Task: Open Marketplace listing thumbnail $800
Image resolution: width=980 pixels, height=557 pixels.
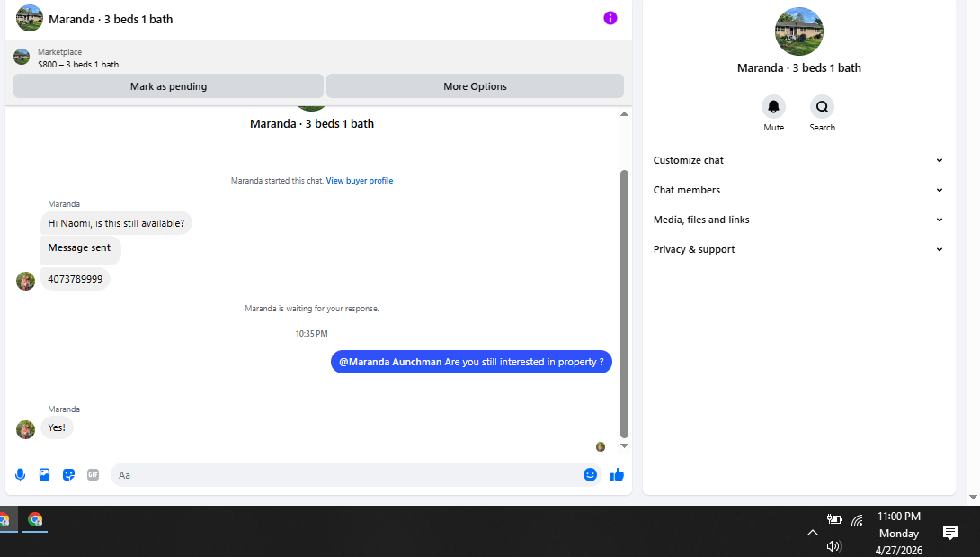Action: pyautogui.click(x=22, y=57)
